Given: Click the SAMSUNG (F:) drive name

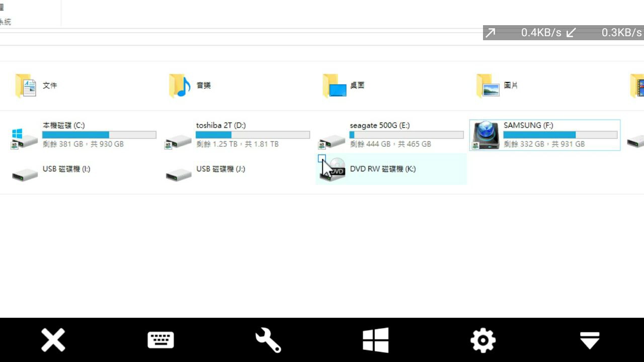Looking at the screenshot, I should [x=528, y=125].
